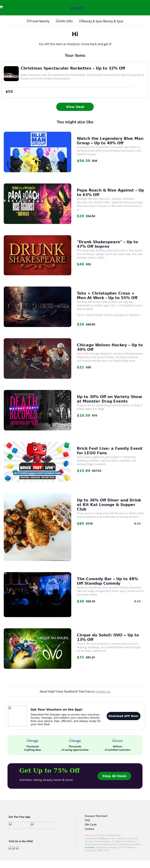Open the Chicago Wolves Hockey deal title
150x868 pixels.
(109, 347)
